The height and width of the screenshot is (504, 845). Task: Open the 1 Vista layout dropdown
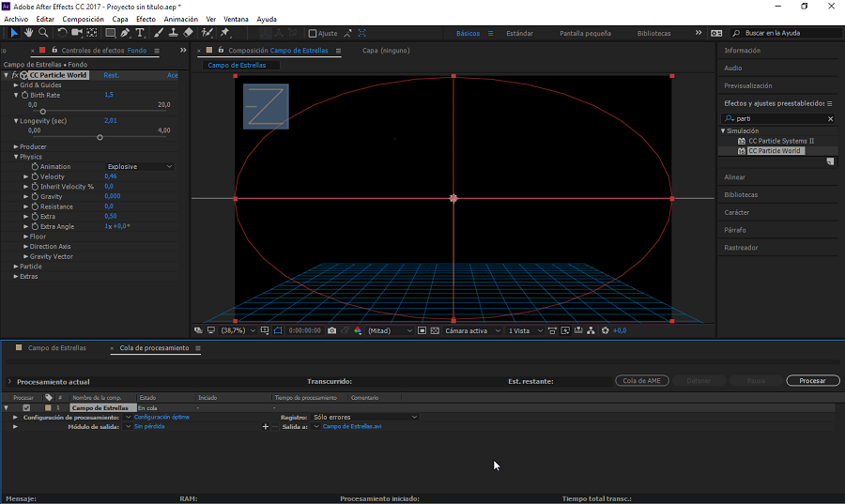[x=526, y=330]
